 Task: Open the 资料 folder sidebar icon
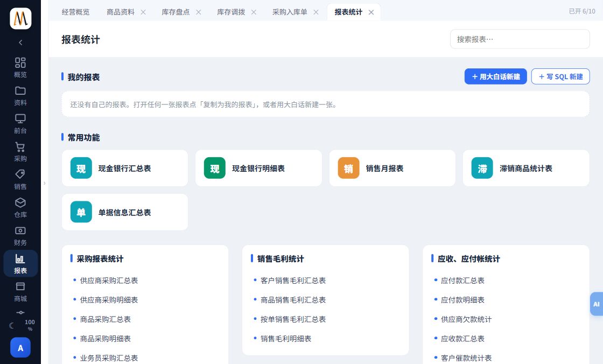coord(20,95)
